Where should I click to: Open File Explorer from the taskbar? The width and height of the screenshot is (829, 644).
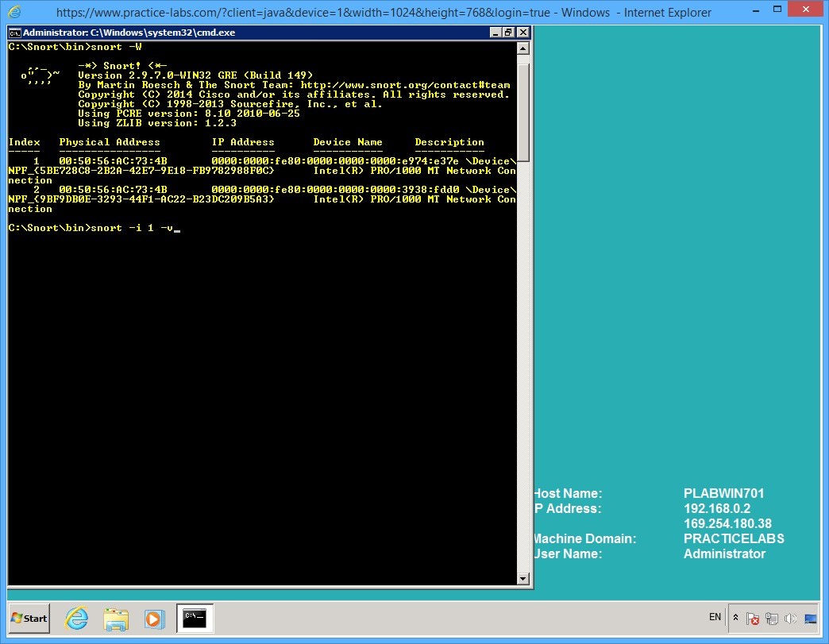pos(116,619)
